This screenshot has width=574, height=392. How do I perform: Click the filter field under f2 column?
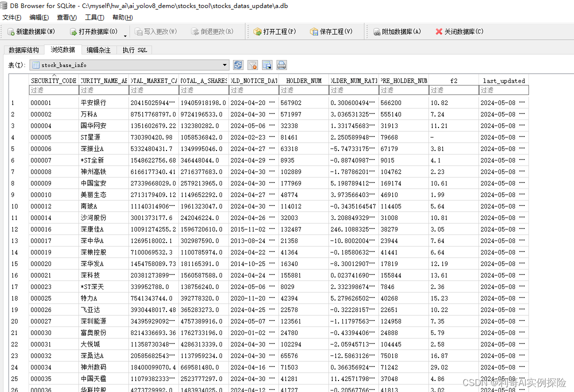pyautogui.click(x=453, y=90)
